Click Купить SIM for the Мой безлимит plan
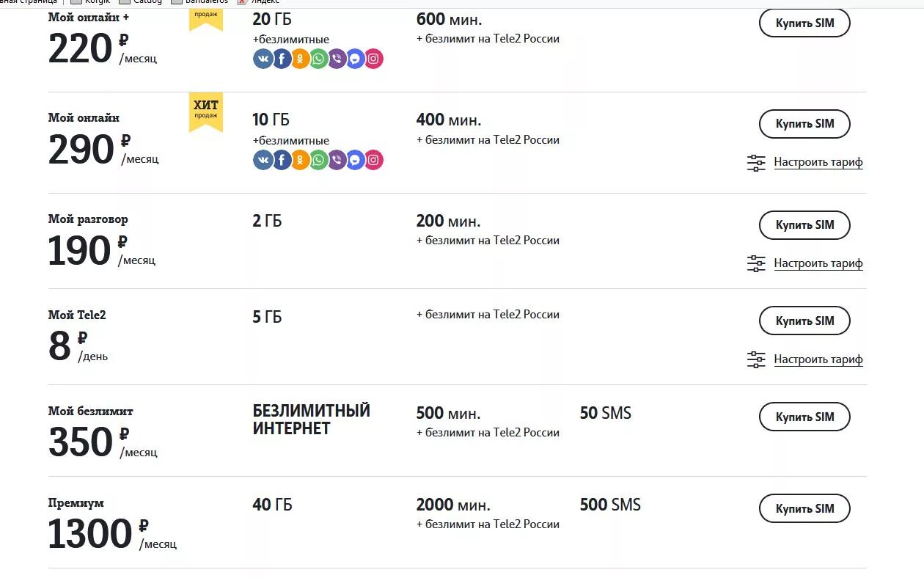 [x=804, y=417]
